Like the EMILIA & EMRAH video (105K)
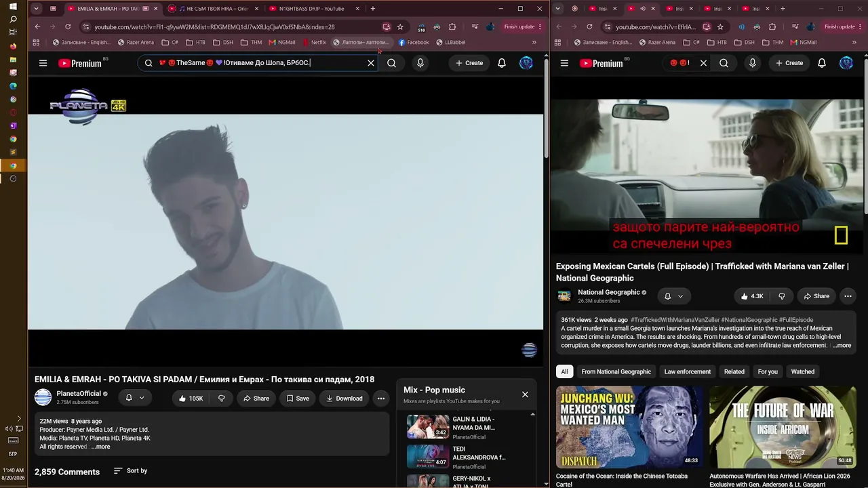 [x=191, y=399]
